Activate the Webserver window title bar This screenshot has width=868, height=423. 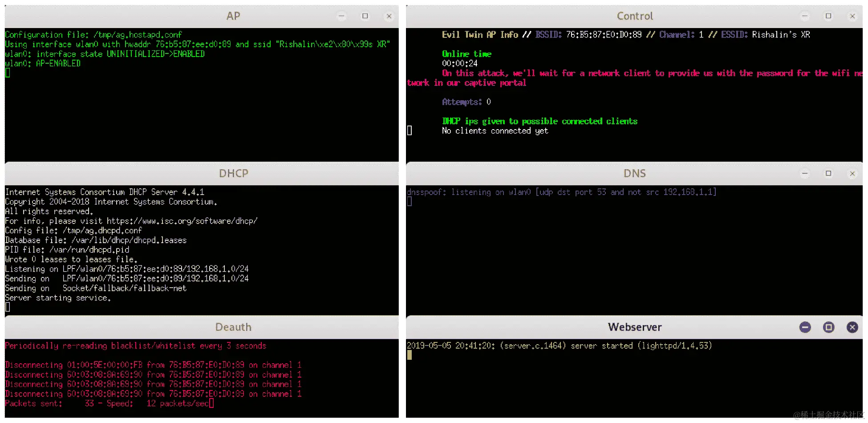[634, 327]
